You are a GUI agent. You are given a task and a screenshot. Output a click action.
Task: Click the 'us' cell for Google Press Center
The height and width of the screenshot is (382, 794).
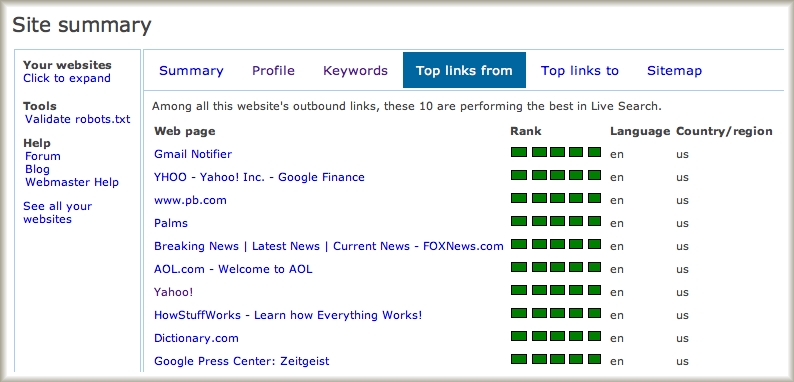[682, 361]
